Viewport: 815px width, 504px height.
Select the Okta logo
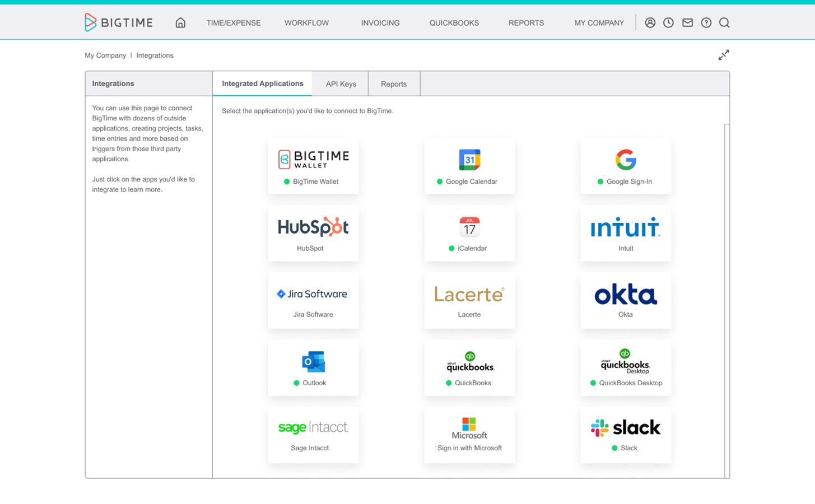626,294
